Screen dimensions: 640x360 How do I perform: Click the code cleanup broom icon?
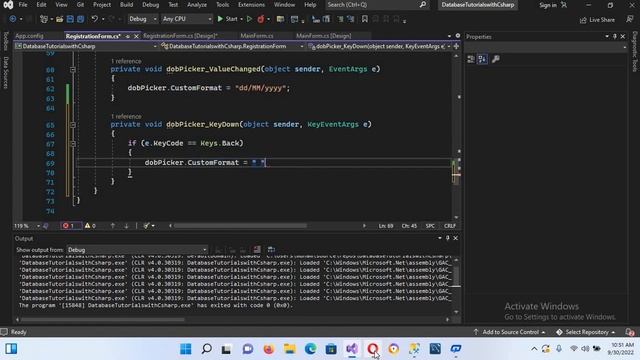pyautogui.click(x=146, y=226)
